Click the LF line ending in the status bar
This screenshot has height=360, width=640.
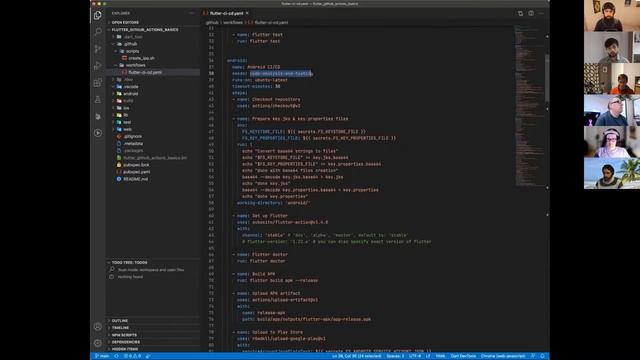pyautogui.click(x=428, y=356)
